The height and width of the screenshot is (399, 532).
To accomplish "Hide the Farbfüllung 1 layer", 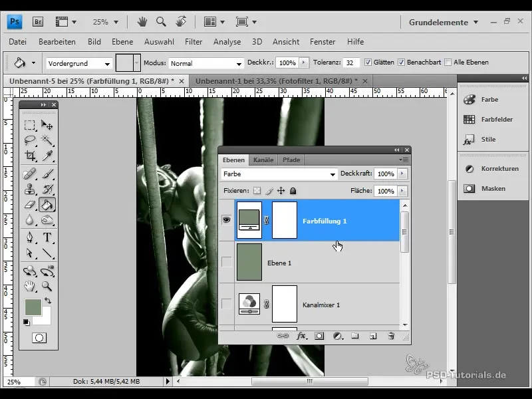I will 226,220.
